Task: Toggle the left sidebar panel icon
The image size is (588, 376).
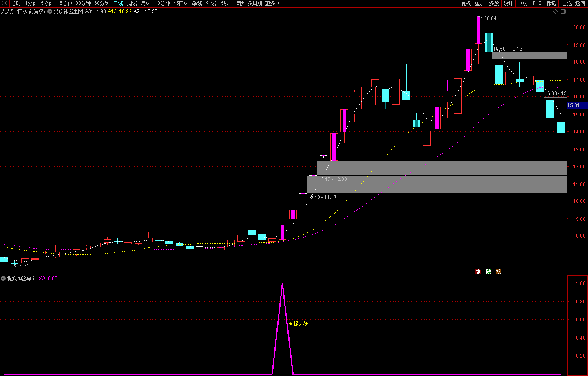Action: (x=4, y=3)
